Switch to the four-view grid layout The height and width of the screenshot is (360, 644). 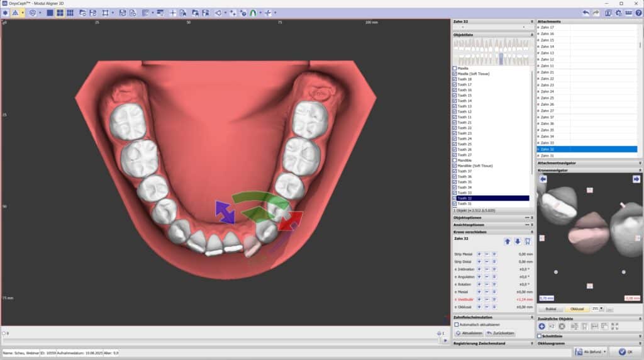tap(60, 13)
